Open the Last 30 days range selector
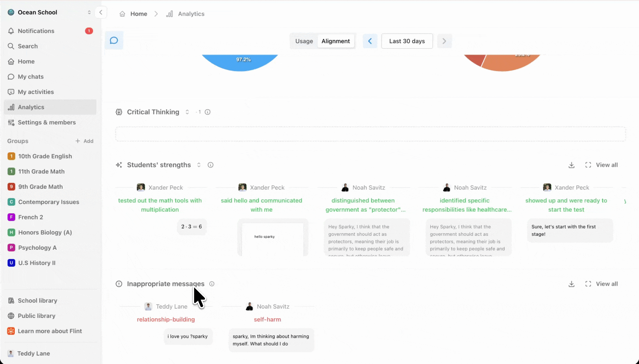The width and height of the screenshot is (639, 364). click(x=407, y=41)
